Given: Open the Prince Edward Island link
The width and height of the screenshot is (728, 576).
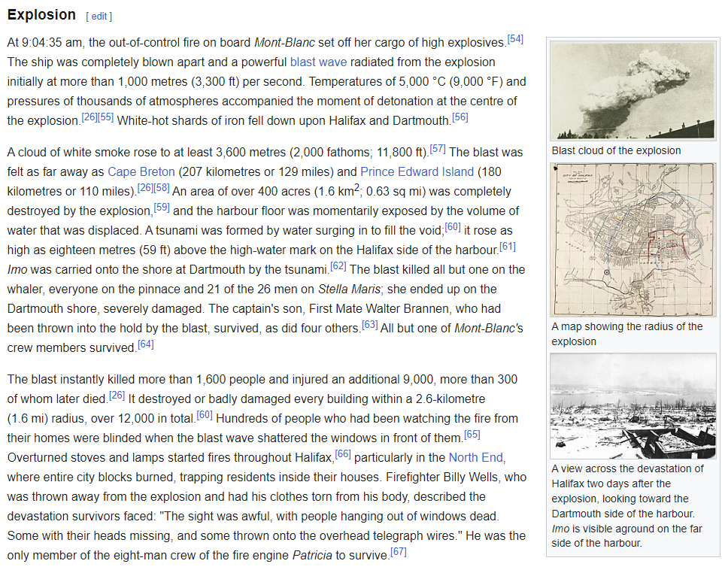Looking at the screenshot, I should click(x=417, y=171).
